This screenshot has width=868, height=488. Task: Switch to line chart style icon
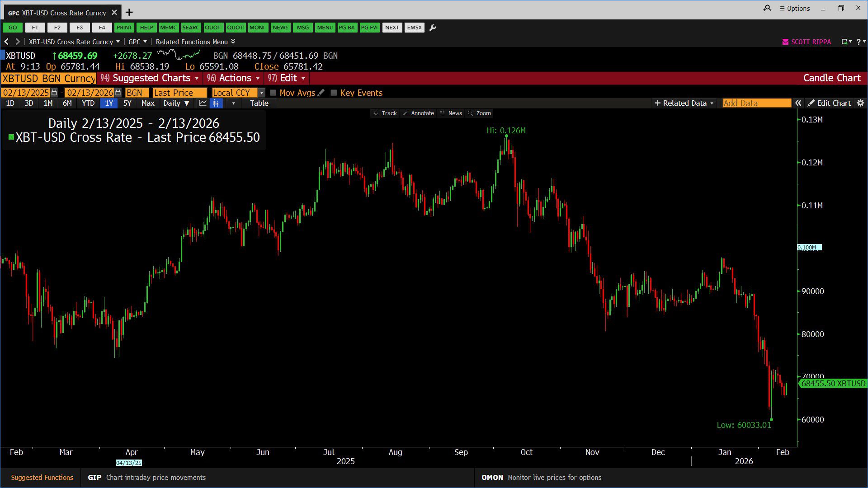(203, 103)
